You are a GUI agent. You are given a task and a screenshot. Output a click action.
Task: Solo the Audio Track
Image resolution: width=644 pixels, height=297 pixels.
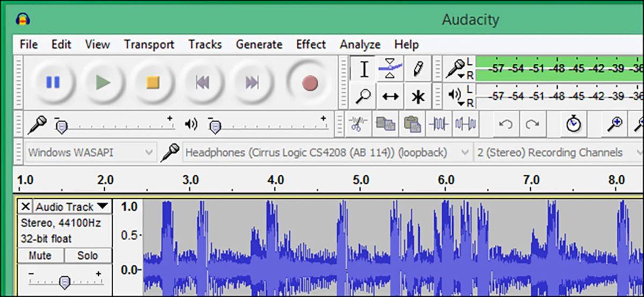pos(87,256)
